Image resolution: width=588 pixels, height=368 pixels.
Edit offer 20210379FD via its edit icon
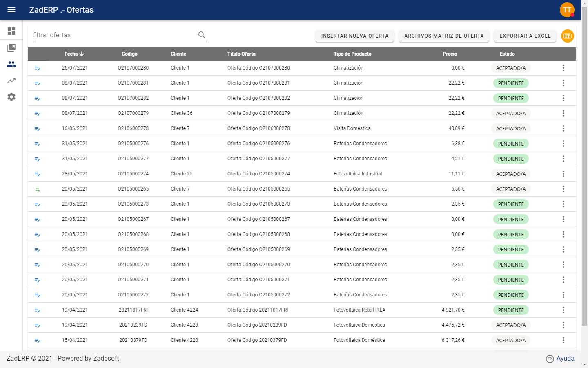pos(37,341)
